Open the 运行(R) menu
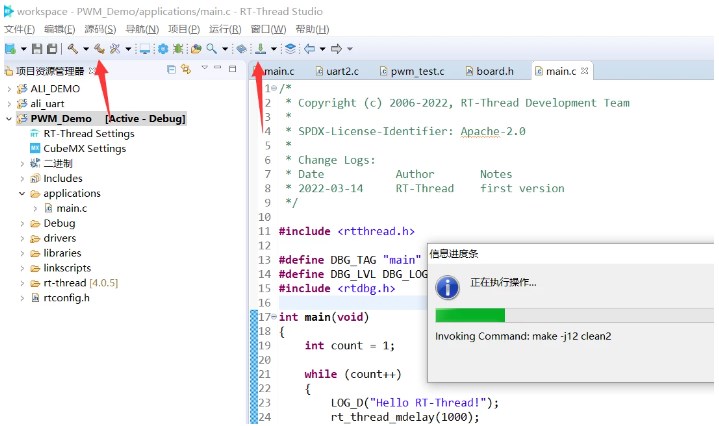719x426 pixels. [225, 29]
